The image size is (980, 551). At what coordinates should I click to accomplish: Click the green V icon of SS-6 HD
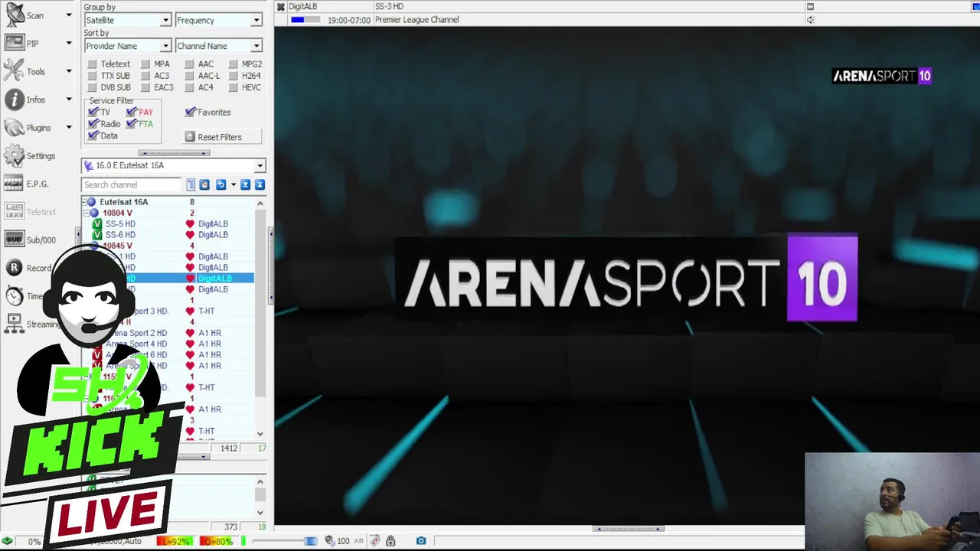click(97, 235)
